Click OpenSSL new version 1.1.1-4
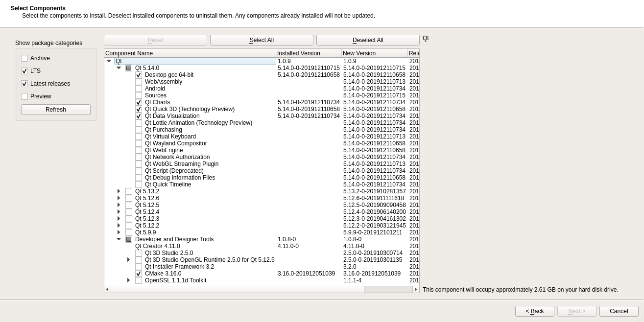This screenshot has height=322, width=644. pyautogui.click(x=352, y=280)
